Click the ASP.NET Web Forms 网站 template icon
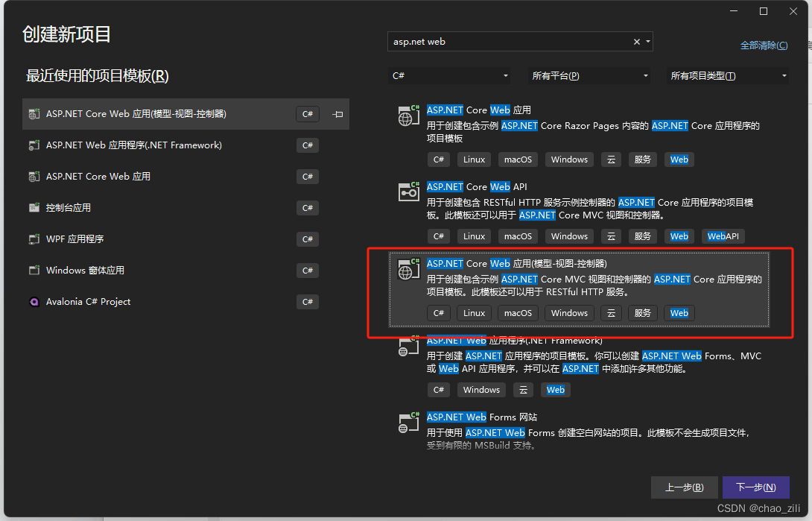 pyautogui.click(x=408, y=423)
